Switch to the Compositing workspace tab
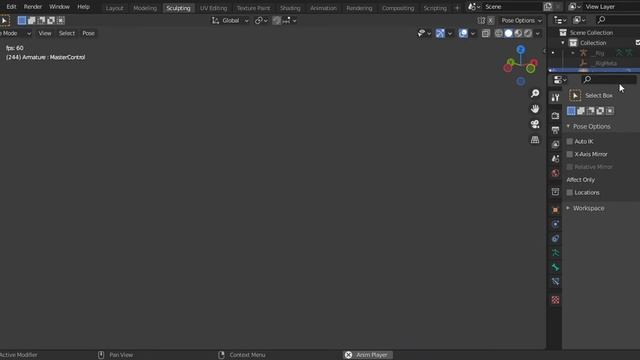 tap(398, 8)
